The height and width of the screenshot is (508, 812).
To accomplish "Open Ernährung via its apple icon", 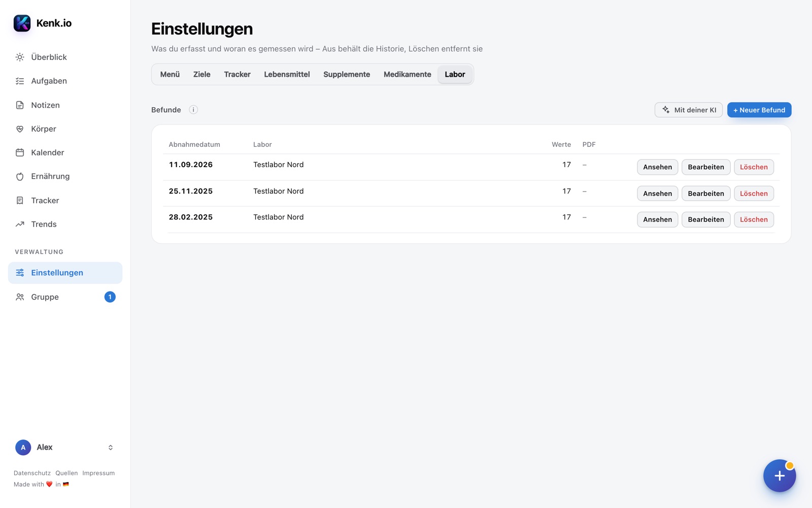I will [x=20, y=176].
